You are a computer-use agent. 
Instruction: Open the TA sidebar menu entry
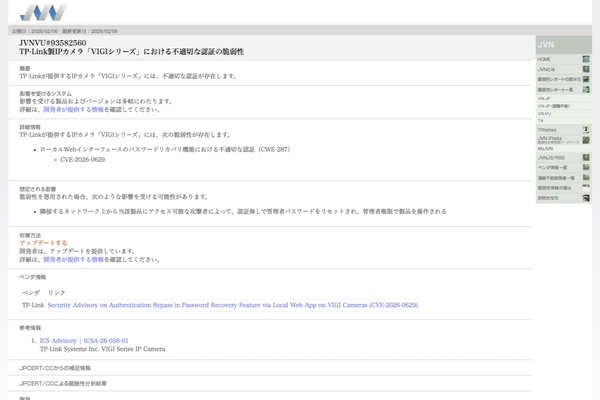pyautogui.click(x=563, y=121)
